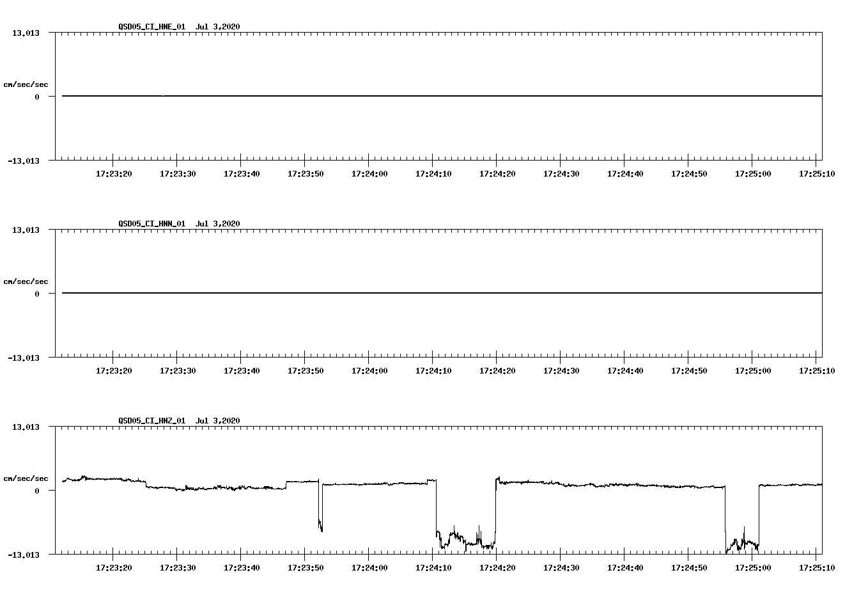This screenshot has width=868, height=591.
Task: Click the -13.013 lower value of HNE plot
Action: tap(24, 161)
